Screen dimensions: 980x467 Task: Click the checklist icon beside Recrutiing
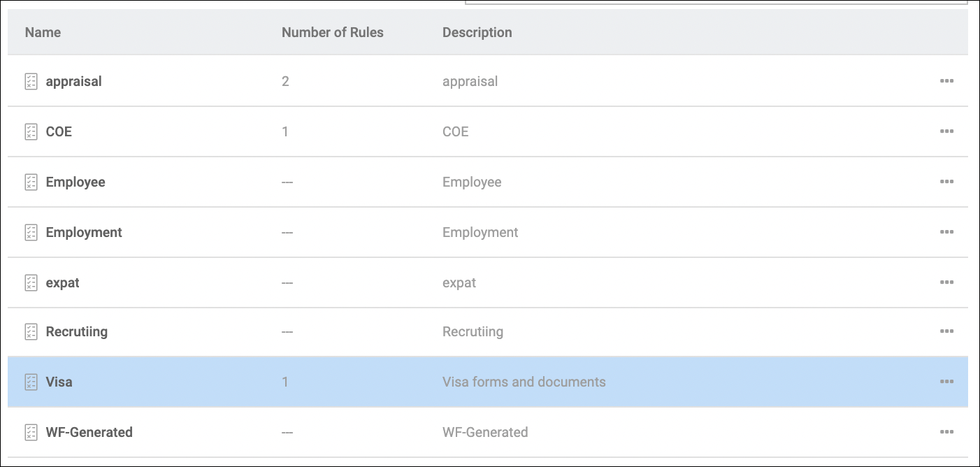tap(31, 331)
